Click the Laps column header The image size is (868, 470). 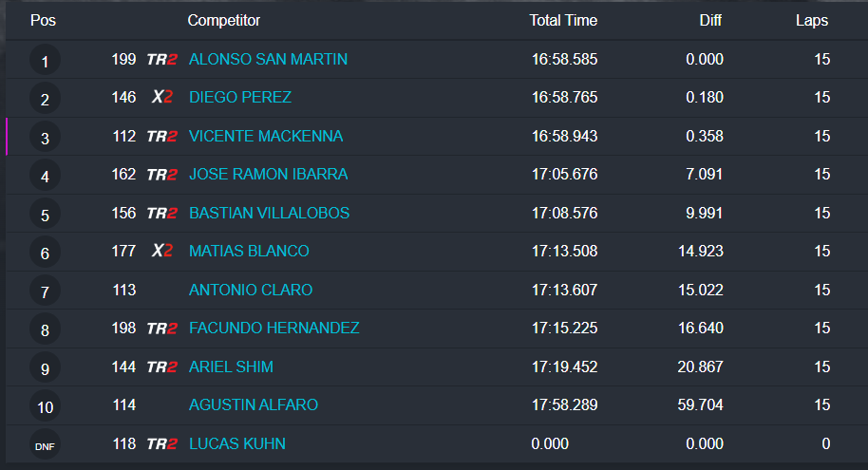(812, 21)
